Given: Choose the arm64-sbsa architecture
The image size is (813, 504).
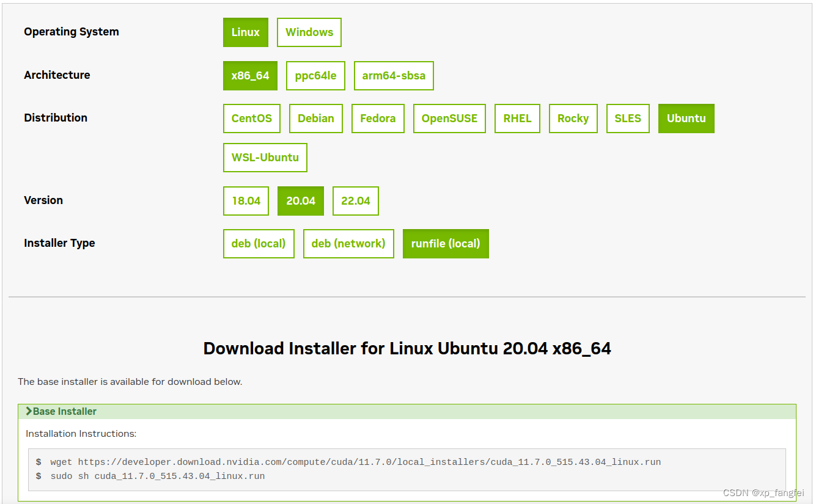Looking at the screenshot, I should click(394, 75).
